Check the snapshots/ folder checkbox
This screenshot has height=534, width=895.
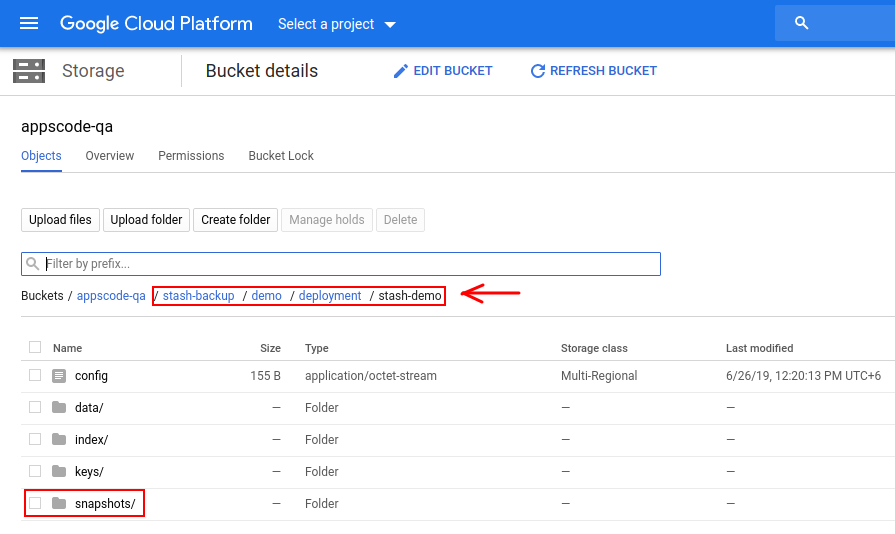point(35,503)
